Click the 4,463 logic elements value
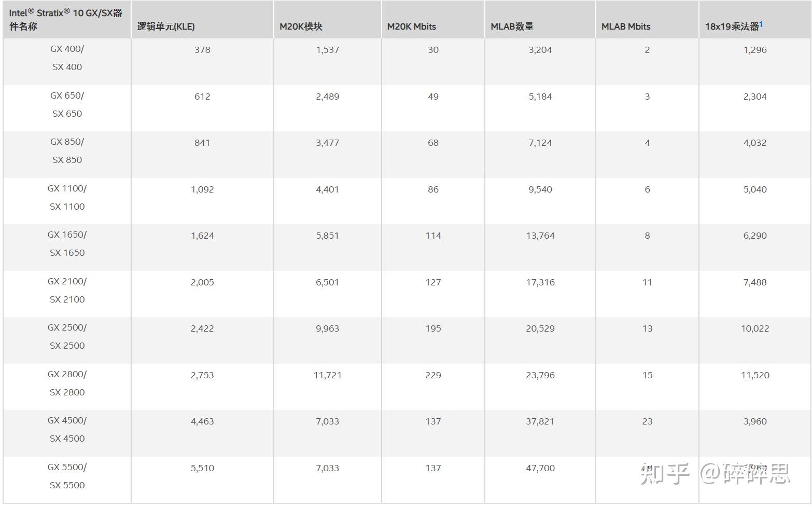 [202, 421]
